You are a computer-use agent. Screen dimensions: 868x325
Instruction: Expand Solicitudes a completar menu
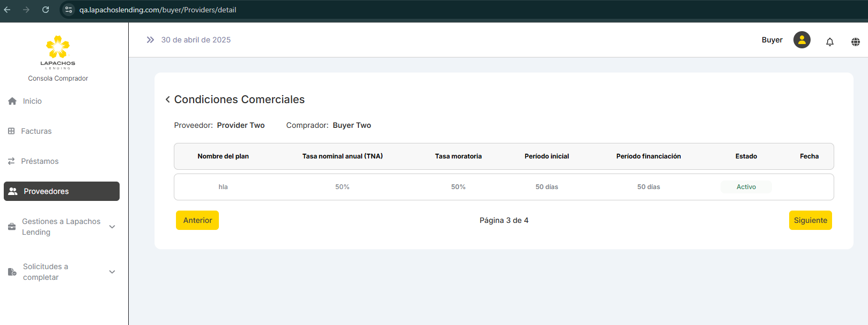[x=112, y=272]
